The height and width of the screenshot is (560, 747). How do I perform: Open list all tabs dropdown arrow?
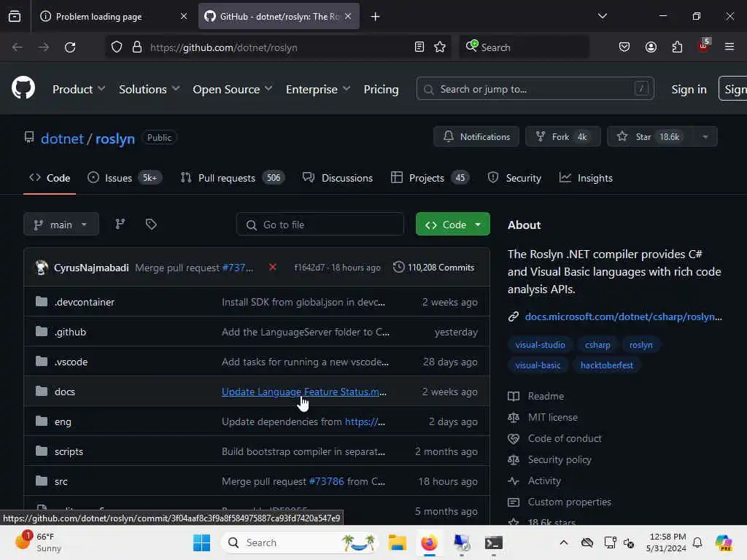(x=602, y=17)
